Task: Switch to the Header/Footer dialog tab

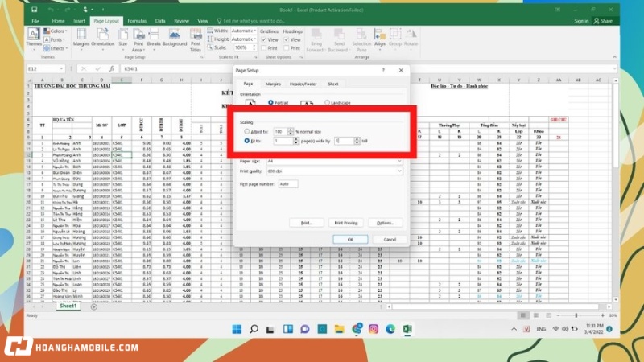Action: coord(302,84)
